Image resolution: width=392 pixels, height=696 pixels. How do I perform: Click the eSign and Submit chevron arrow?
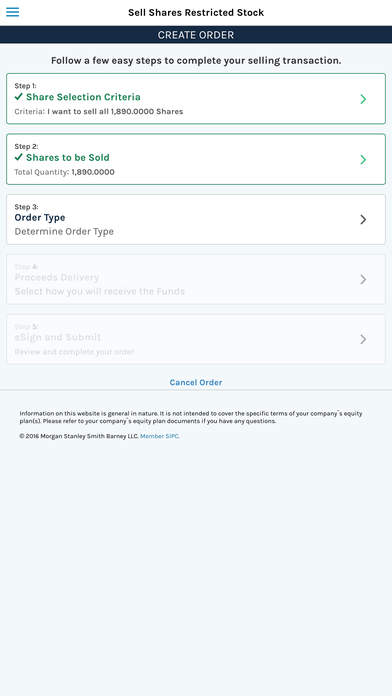363,339
